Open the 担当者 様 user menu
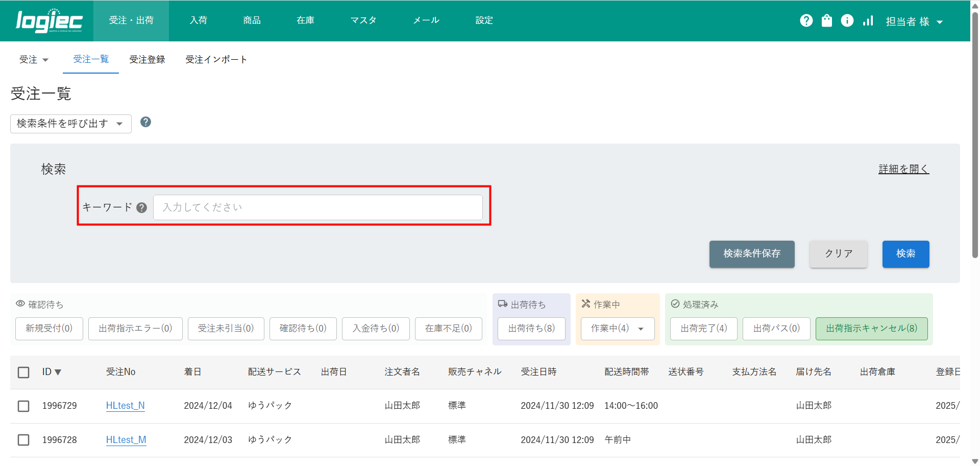 point(914,21)
